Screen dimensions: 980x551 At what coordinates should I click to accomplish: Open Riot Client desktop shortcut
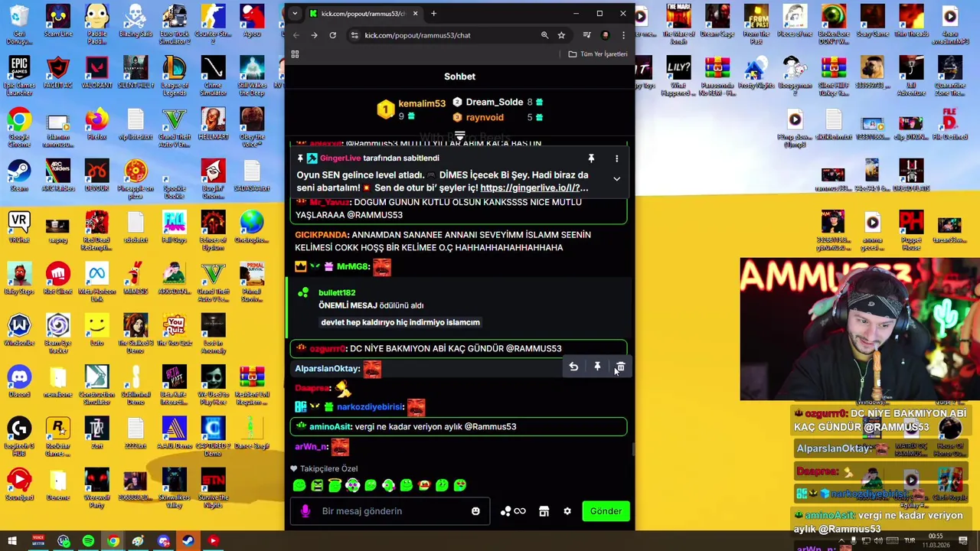point(58,278)
